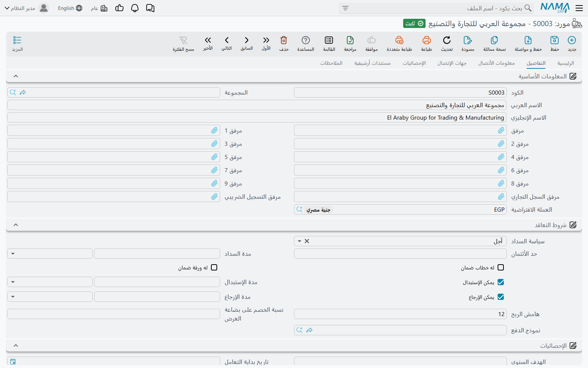This screenshot has height=368, width=588.
Task: Toggle the له خطاب ضمان checkbox
Action: coord(501,268)
